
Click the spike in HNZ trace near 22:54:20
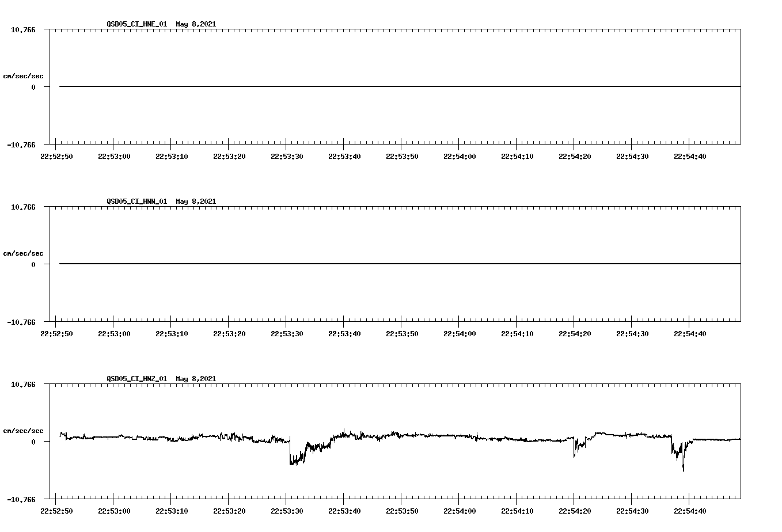[x=574, y=452]
